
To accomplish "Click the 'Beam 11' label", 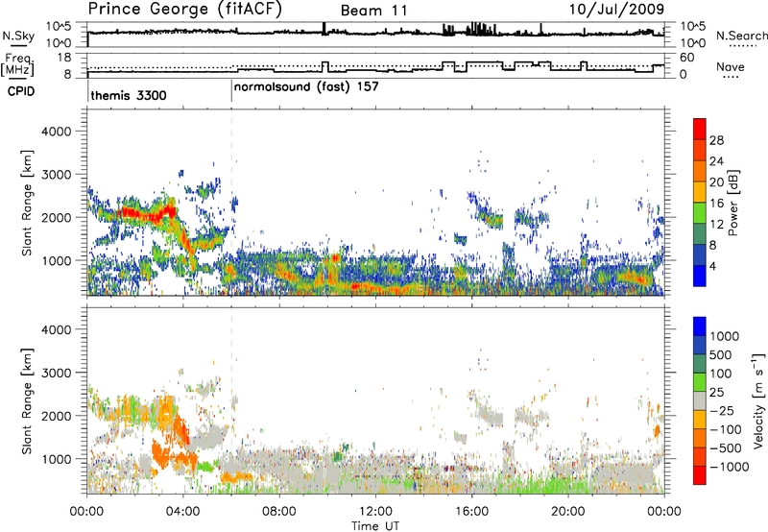I will pyautogui.click(x=374, y=11).
